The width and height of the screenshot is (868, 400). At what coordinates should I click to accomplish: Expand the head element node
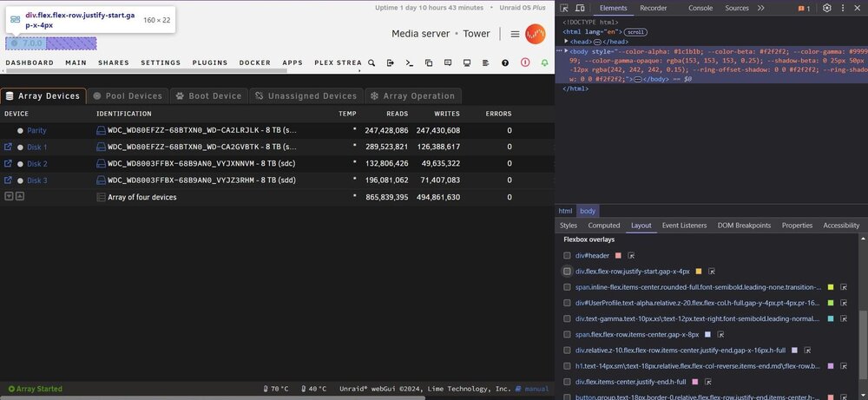pyautogui.click(x=566, y=42)
